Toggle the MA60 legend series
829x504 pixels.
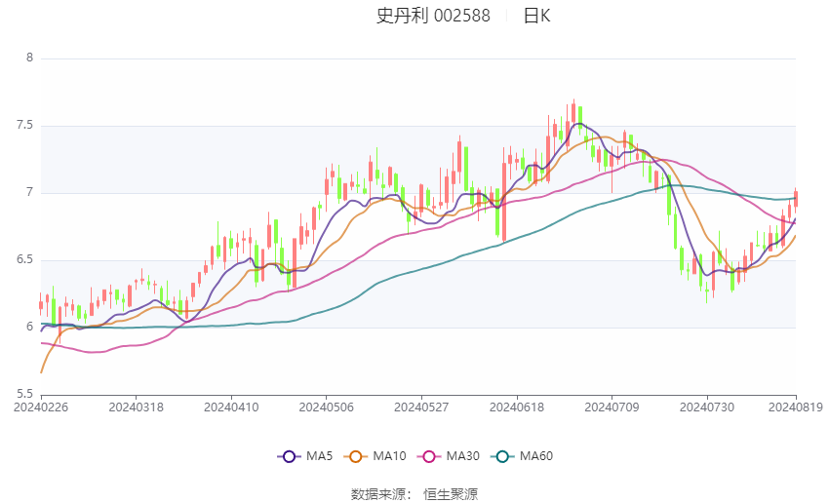[x=522, y=456]
